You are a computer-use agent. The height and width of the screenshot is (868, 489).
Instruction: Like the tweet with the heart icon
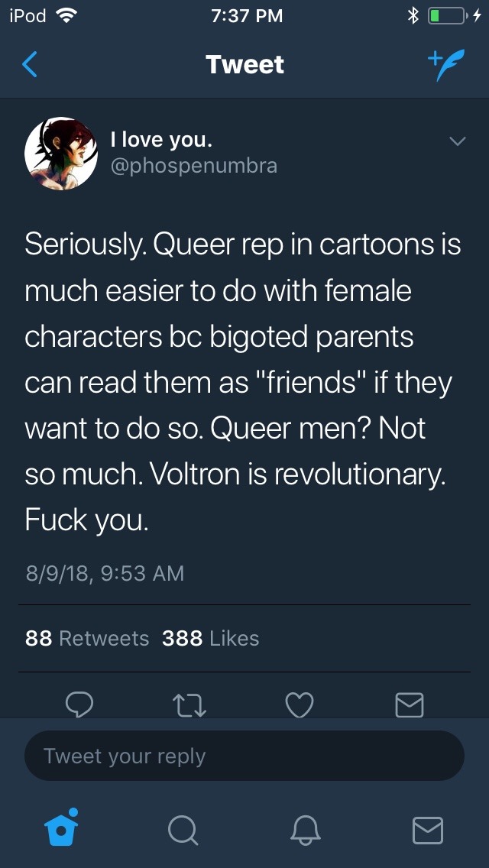pyautogui.click(x=299, y=704)
